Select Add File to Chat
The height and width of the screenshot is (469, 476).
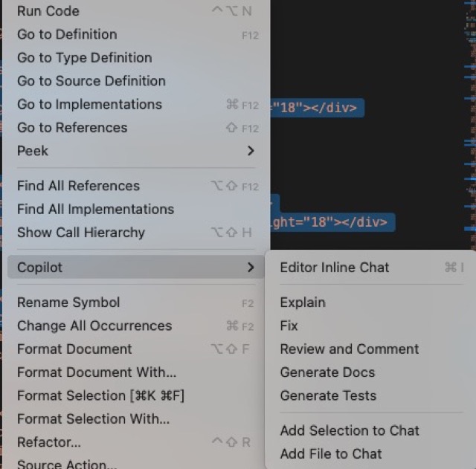(372, 454)
